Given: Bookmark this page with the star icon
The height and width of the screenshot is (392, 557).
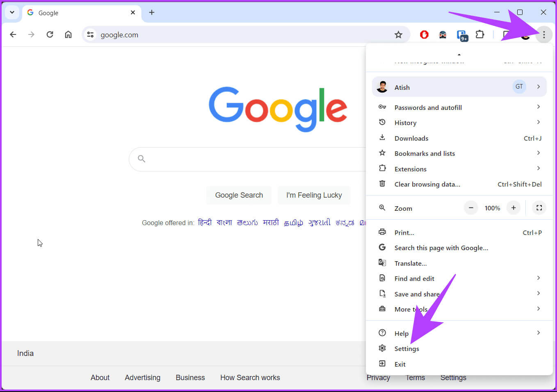Looking at the screenshot, I should click(398, 35).
